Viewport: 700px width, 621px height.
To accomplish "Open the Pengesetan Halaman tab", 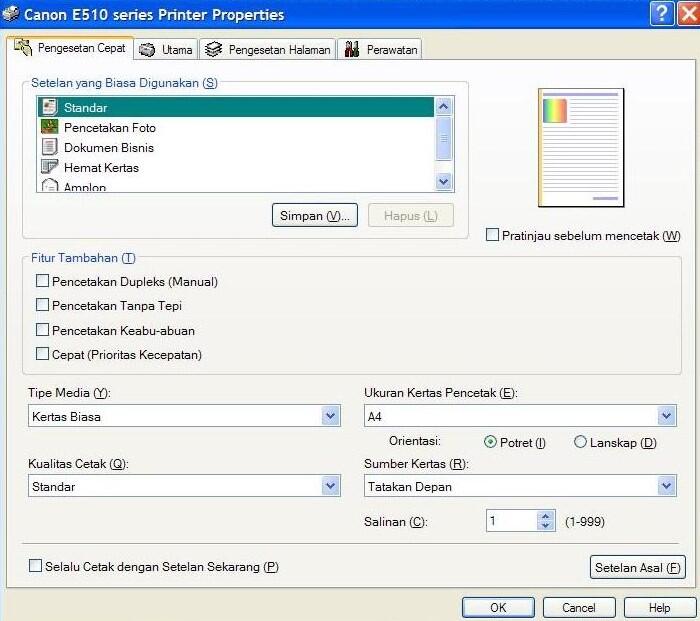I will coord(267,50).
